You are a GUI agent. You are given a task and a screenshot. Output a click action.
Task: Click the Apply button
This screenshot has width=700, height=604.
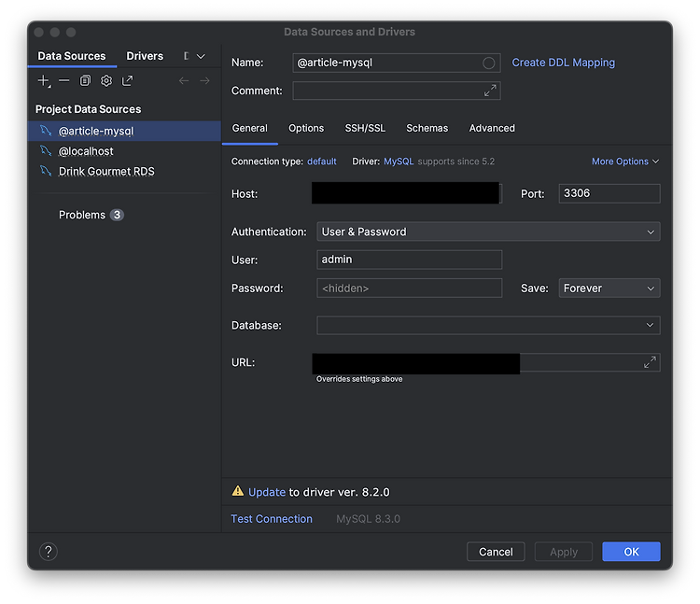pos(564,552)
